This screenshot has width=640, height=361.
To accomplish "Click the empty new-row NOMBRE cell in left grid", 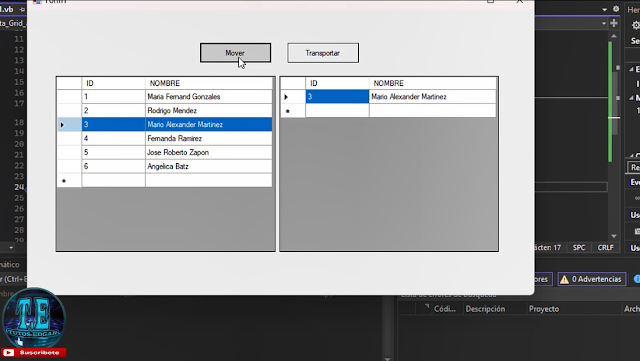I will [x=209, y=180].
